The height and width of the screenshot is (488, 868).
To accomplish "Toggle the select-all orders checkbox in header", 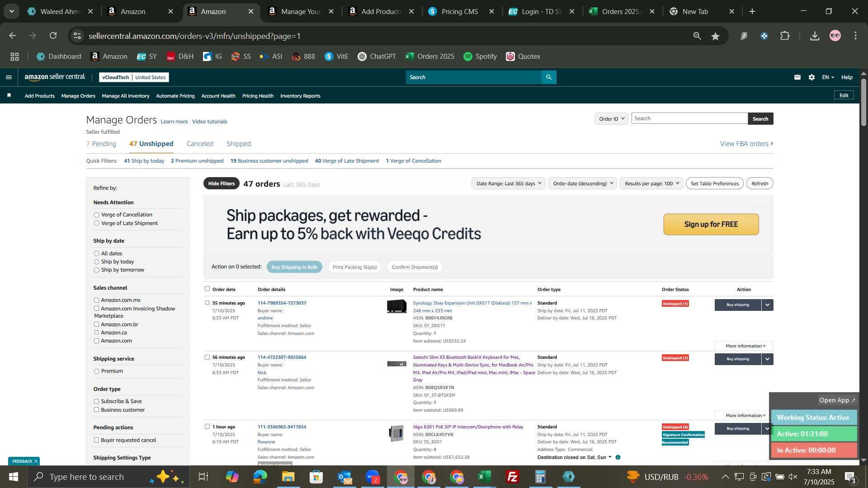I will 207,289.
